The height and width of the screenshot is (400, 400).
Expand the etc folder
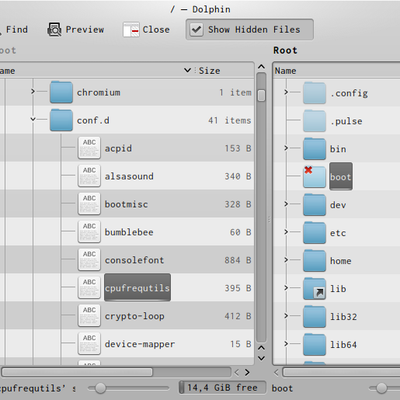[x=286, y=232]
